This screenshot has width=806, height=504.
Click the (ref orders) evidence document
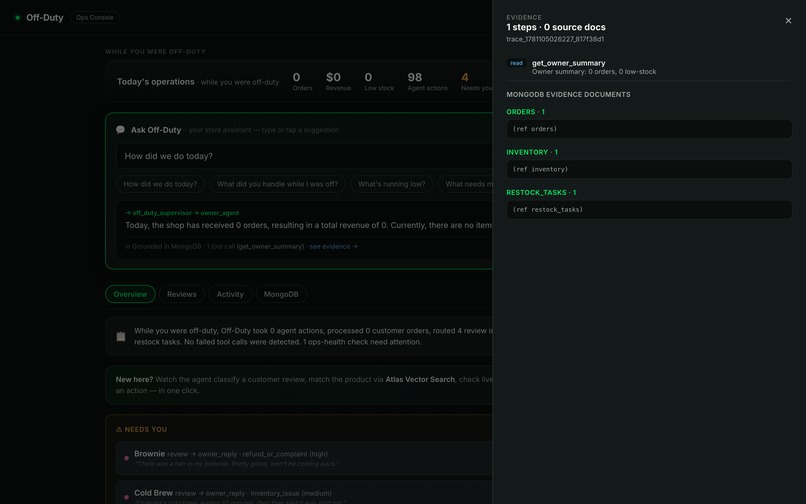tap(649, 129)
